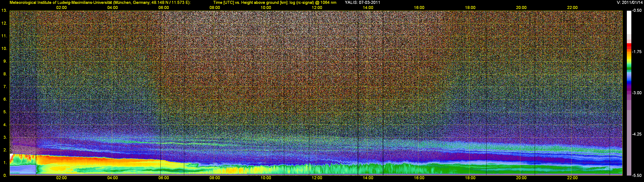The width and height of the screenshot is (644, 182).
Task: Click the '4.' height axis label
Action: click(5, 125)
